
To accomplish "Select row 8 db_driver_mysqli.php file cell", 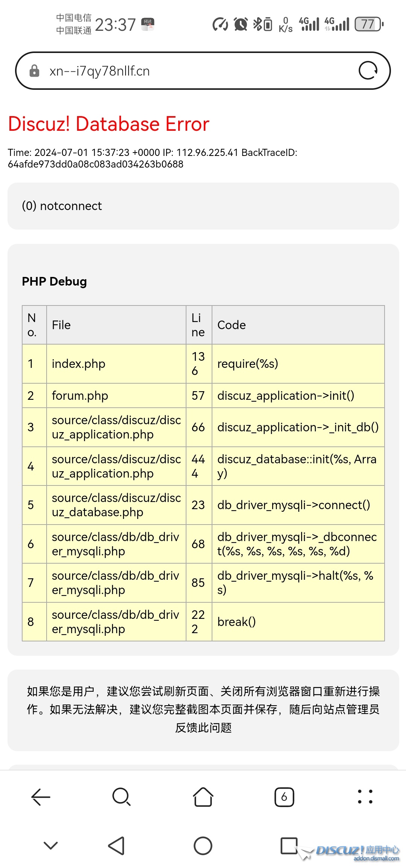I will coord(116,622).
